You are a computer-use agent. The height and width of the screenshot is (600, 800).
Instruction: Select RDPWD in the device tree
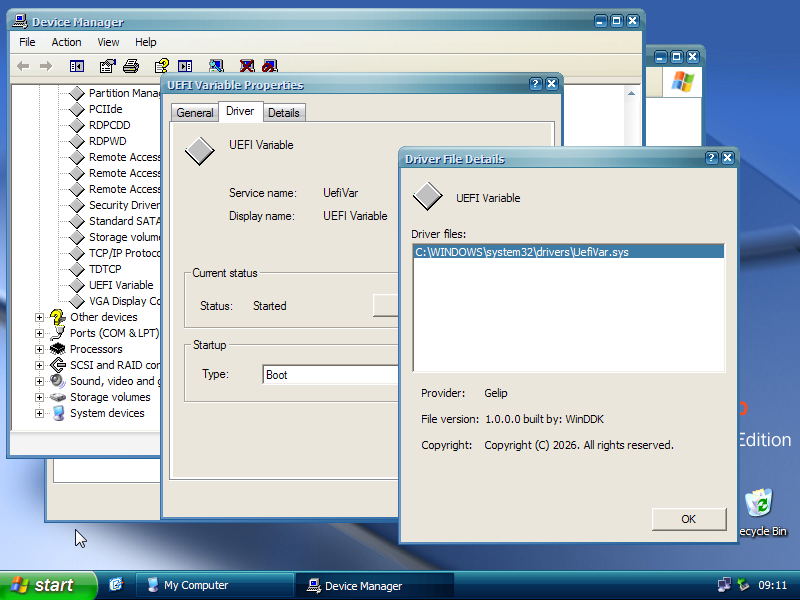108,141
